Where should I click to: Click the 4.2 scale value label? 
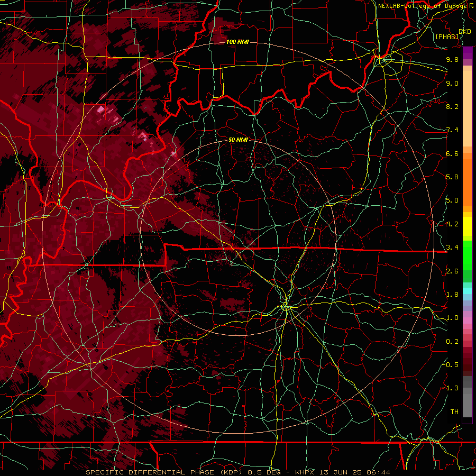tap(452, 224)
